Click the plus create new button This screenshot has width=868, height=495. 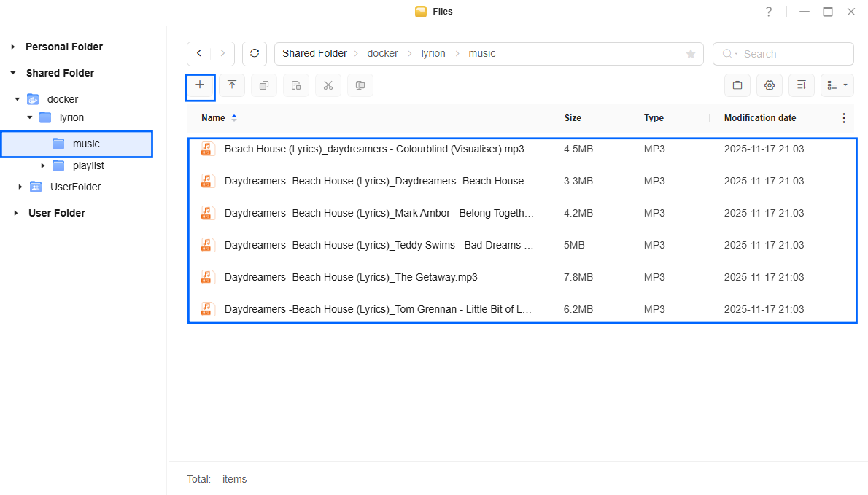point(200,85)
